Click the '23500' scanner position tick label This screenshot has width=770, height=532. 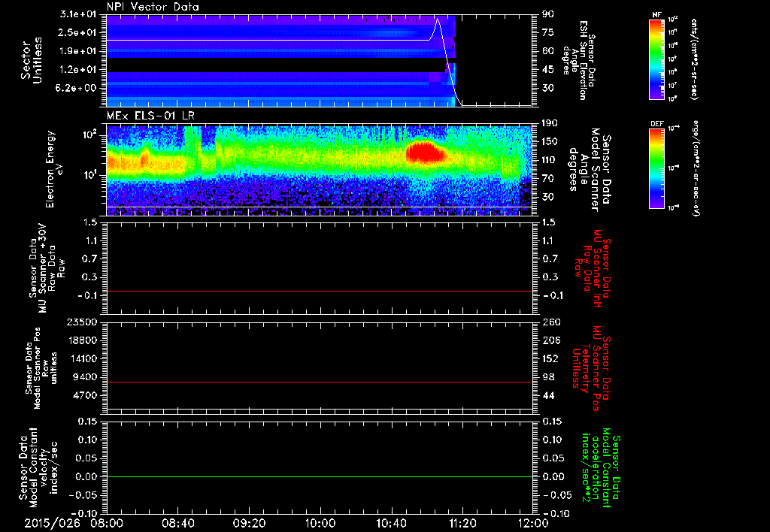83,322
